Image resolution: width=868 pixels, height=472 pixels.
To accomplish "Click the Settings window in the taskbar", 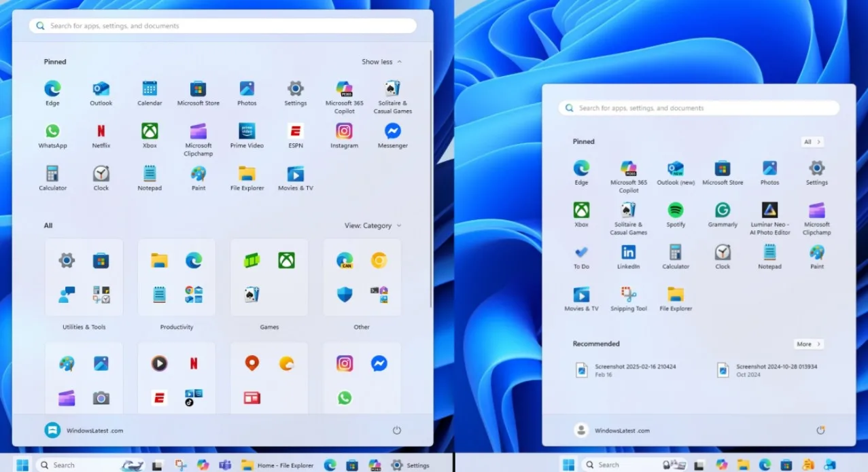I will point(411,465).
